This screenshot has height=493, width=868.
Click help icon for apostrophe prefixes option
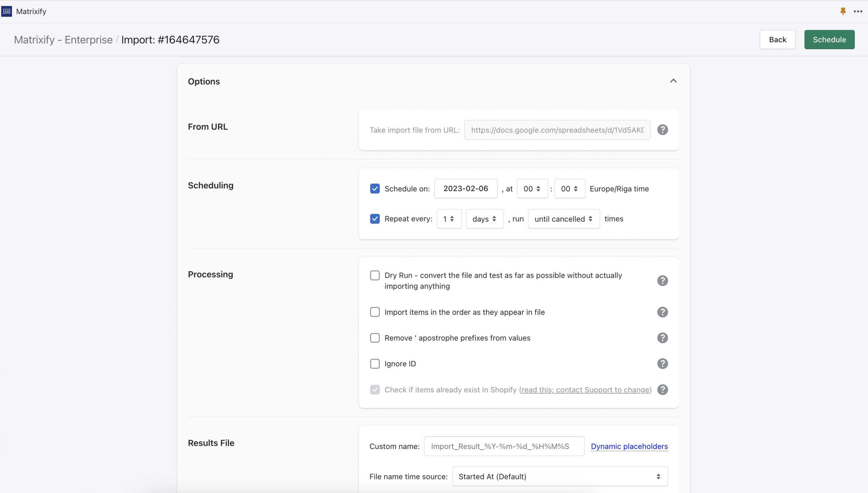tap(662, 338)
